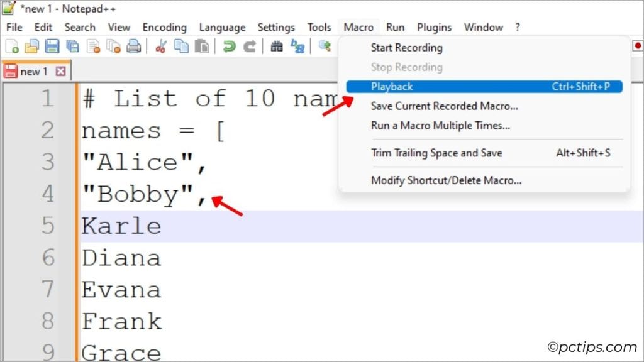Image resolution: width=644 pixels, height=362 pixels.
Task: Close the new 1 document tab
Action: (x=60, y=71)
